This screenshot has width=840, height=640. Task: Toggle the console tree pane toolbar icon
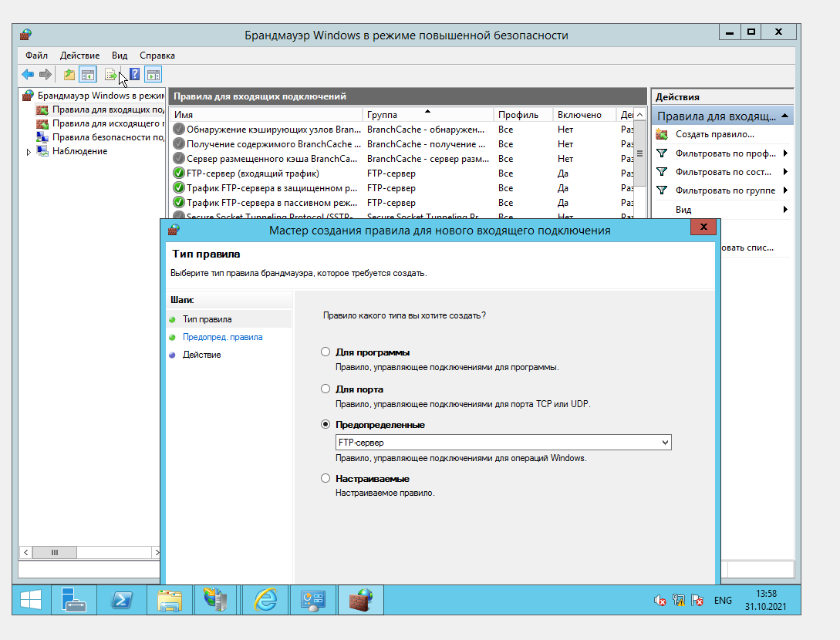[88, 75]
